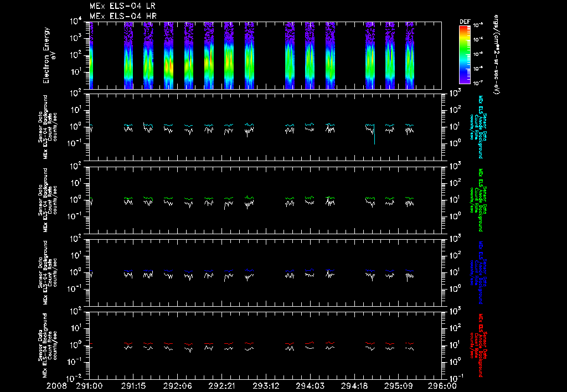Click the blue 'Anode Background Count Rate' right-axis label
Image resolution: width=567 pixels, height=392 pixels.
coord(478,272)
